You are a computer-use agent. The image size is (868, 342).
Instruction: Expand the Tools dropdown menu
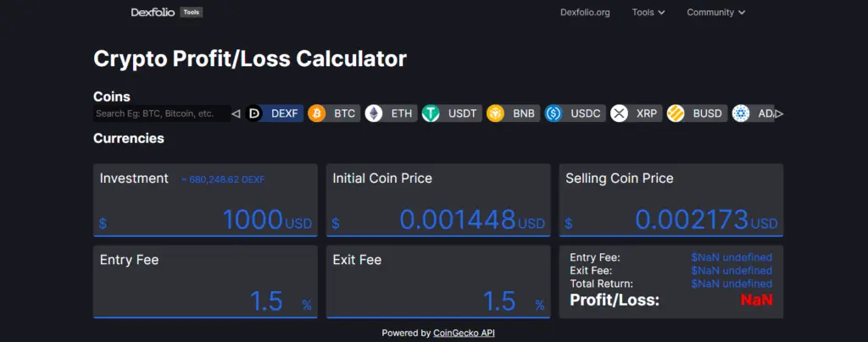point(648,13)
